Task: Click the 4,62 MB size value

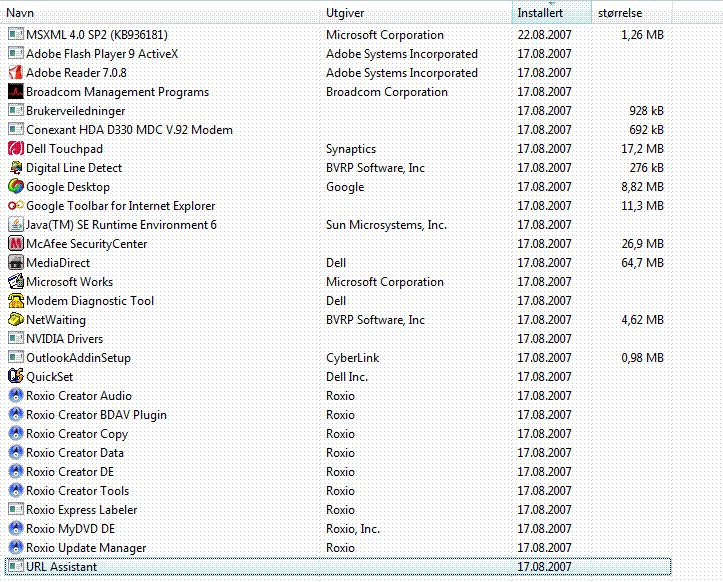Action: pos(642,320)
